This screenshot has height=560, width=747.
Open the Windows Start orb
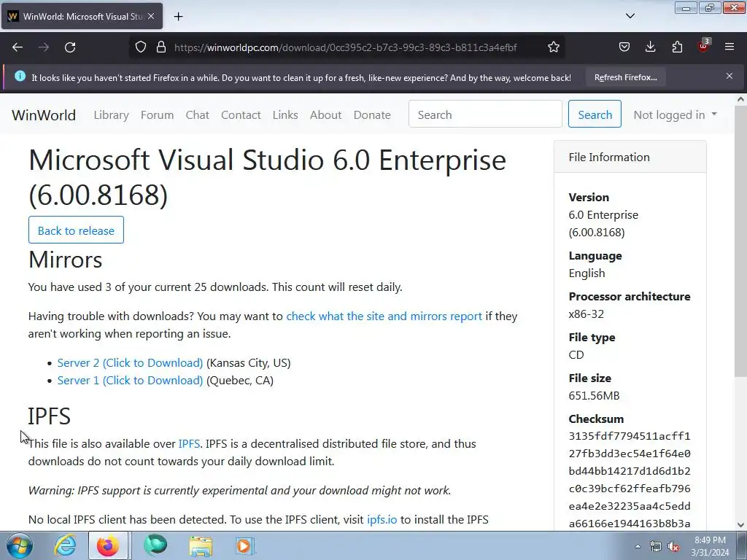[x=20, y=545]
